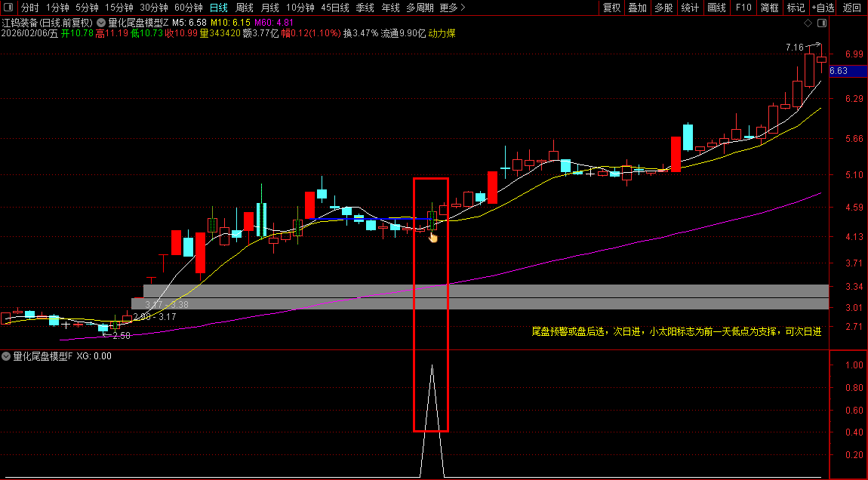Screen dimensions: 868x480
Task: Toggle the 简框 simple frame button
Action: click(x=769, y=8)
